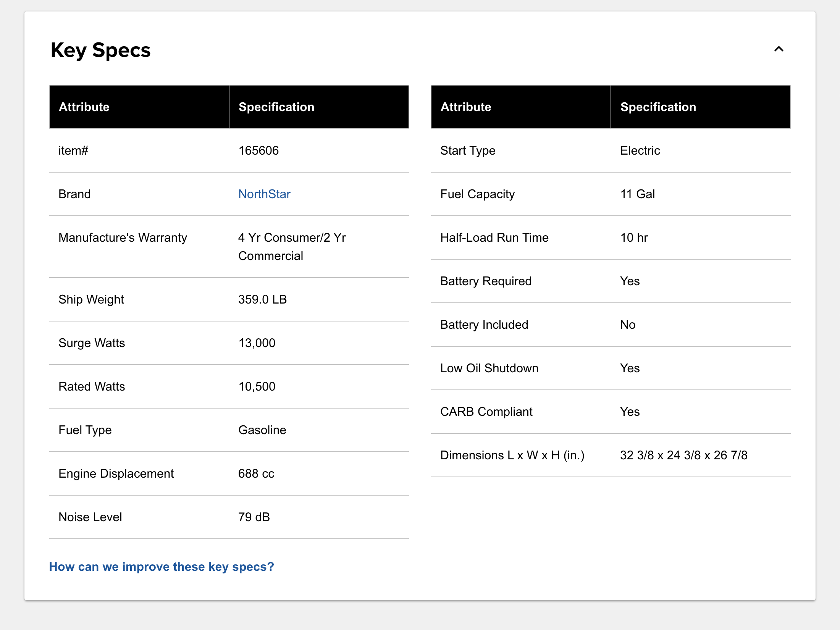Open the NorthStar brand page

(264, 194)
